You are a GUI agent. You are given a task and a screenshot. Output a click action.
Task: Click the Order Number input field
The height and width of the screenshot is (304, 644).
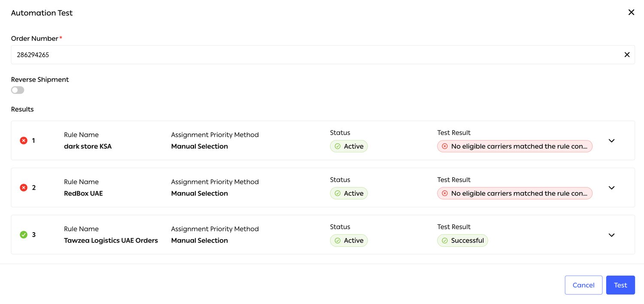coord(323,55)
